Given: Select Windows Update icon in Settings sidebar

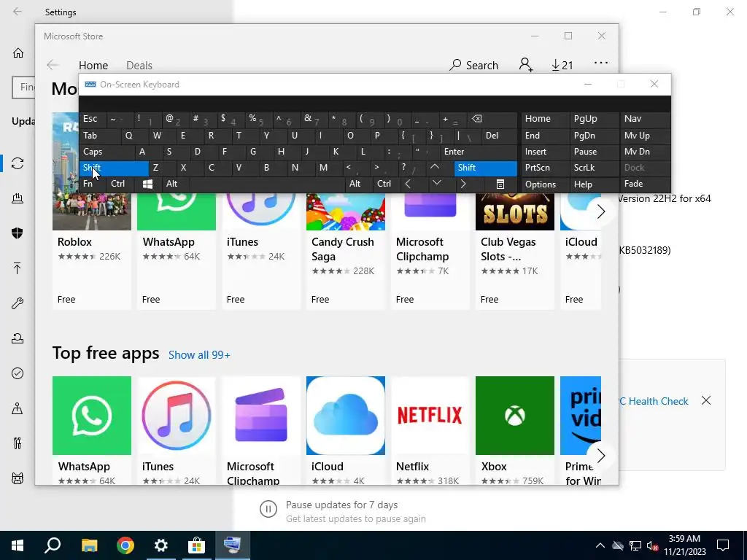Looking at the screenshot, I should click(18, 163).
